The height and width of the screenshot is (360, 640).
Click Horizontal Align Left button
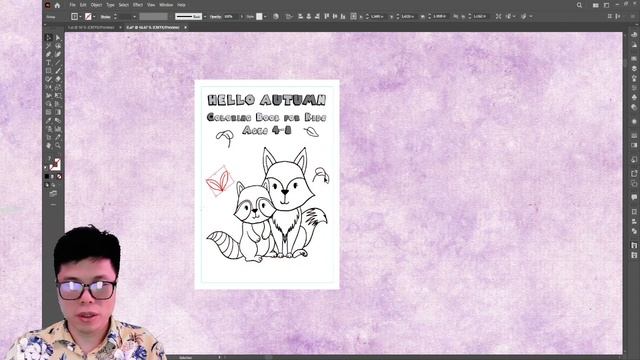pos(300,16)
